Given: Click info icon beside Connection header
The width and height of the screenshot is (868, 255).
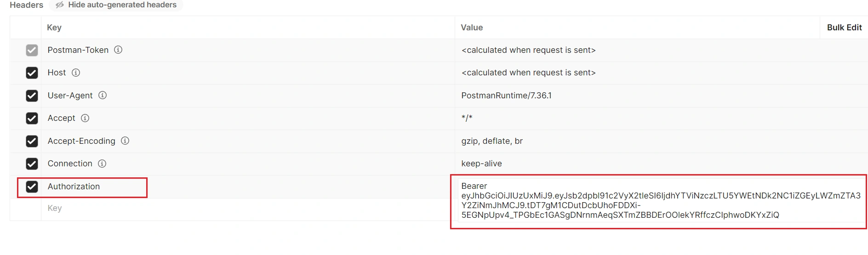Looking at the screenshot, I should pos(102,164).
